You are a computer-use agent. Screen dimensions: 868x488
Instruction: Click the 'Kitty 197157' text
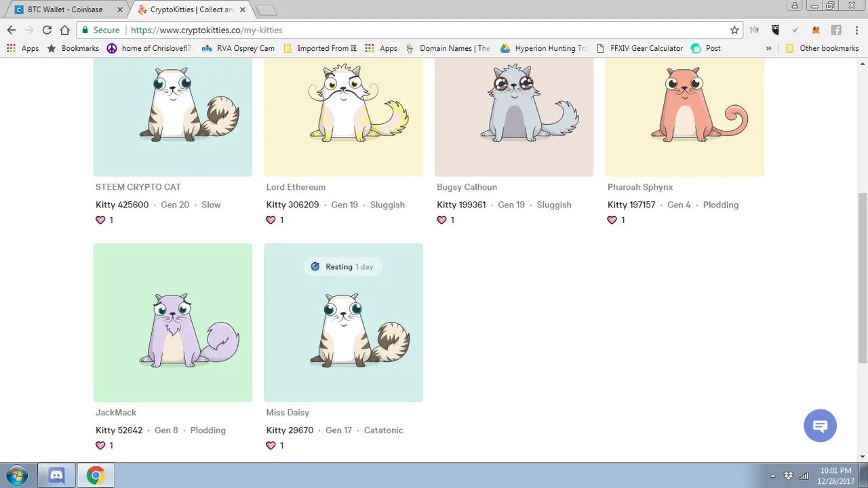pos(631,205)
